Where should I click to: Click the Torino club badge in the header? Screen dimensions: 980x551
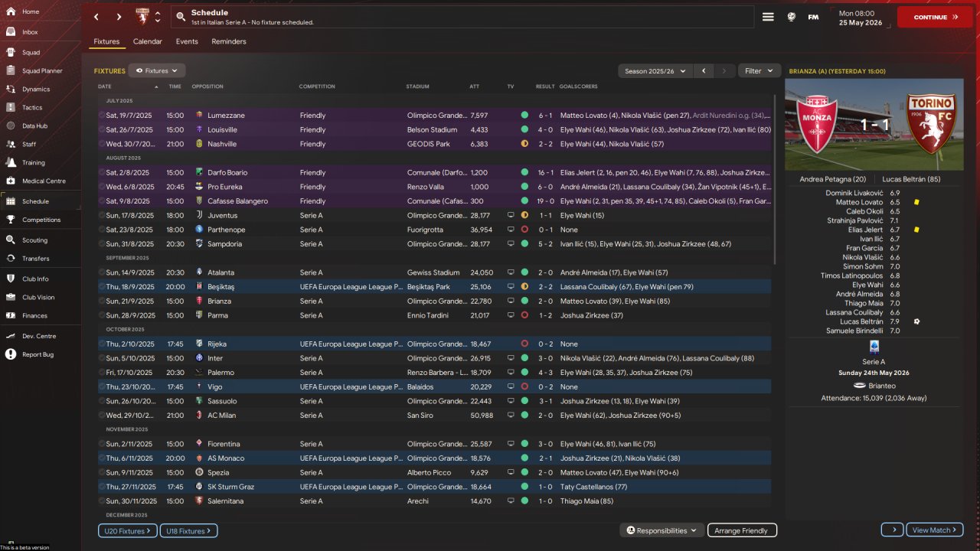[x=142, y=17]
